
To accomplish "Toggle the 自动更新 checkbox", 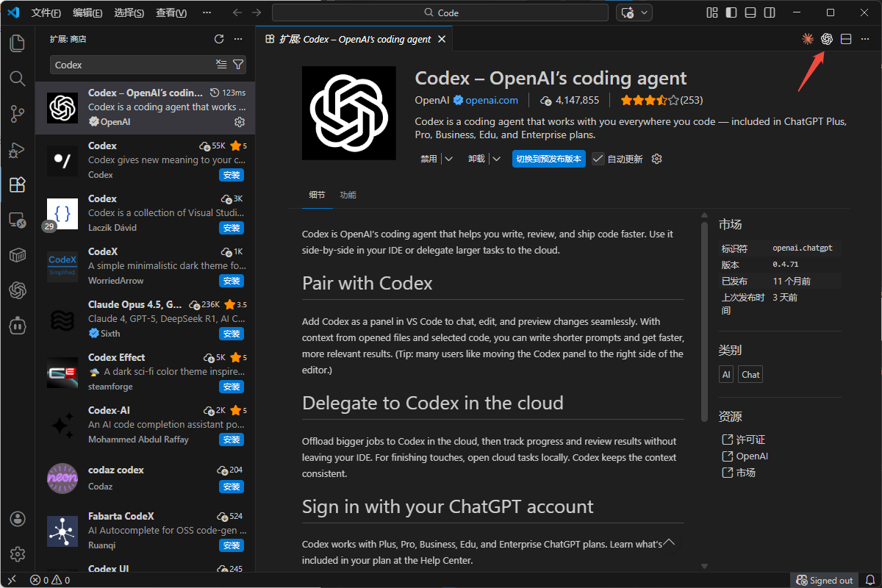I will (x=598, y=159).
